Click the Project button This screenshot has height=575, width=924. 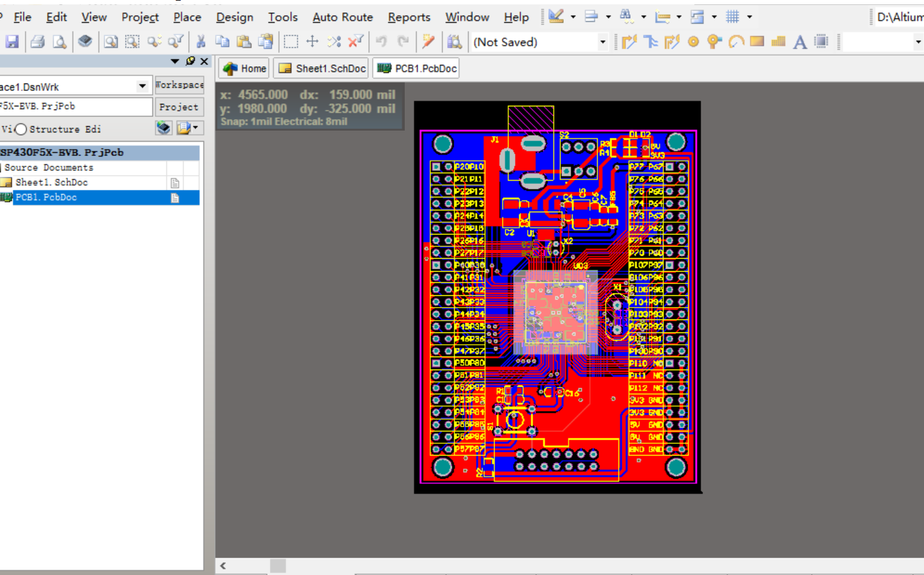pyautogui.click(x=179, y=106)
